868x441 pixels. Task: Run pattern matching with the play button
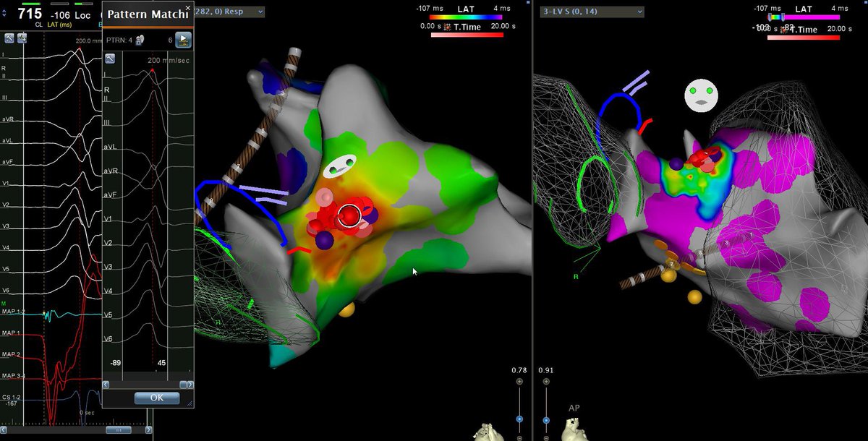tap(183, 40)
